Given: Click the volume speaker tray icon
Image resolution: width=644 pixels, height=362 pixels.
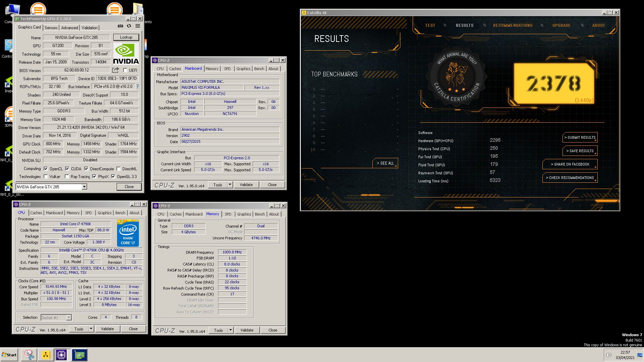Looking at the screenshot, I should click(608, 355).
